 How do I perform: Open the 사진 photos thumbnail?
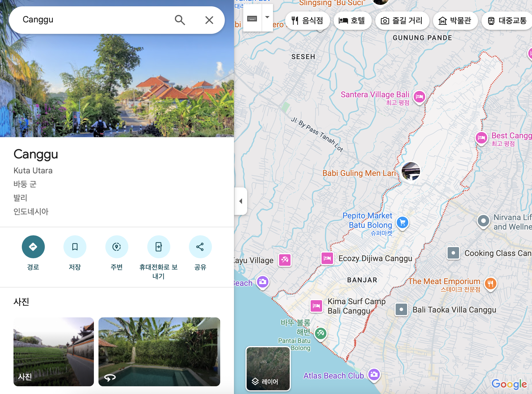[54, 352]
